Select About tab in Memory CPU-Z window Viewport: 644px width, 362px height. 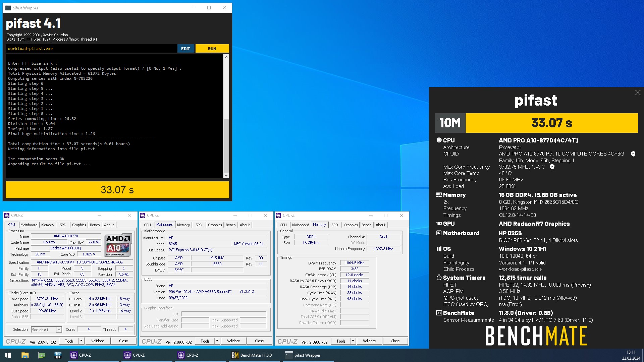pyautogui.click(x=380, y=225)
